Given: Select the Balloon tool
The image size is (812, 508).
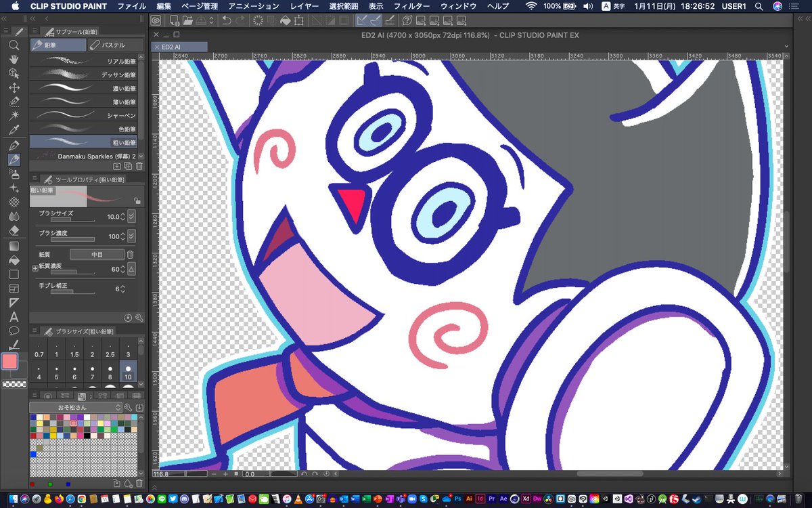Looking at the screenshot, I should coord(14,331).
